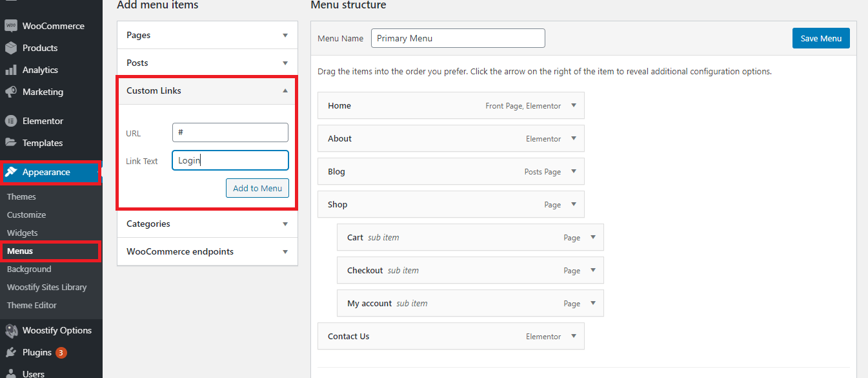Expand the WooCommerce endpoints panel

tap(285, 252)
